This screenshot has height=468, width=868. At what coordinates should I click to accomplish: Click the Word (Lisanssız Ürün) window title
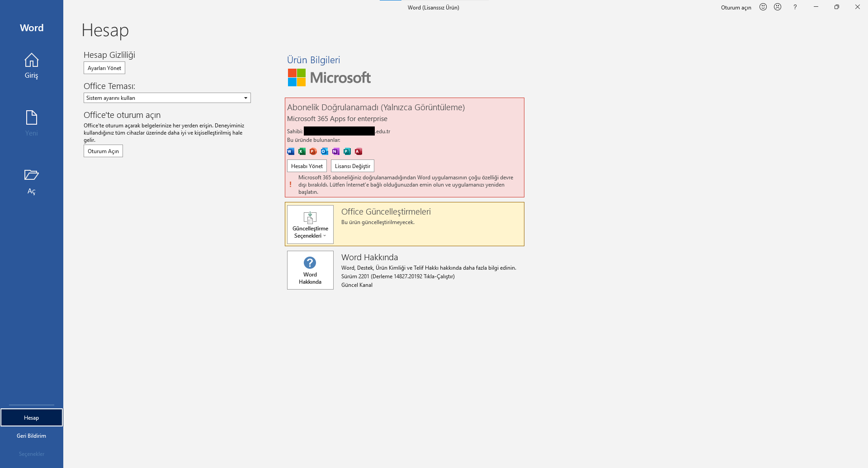click(x=434, y=7)
